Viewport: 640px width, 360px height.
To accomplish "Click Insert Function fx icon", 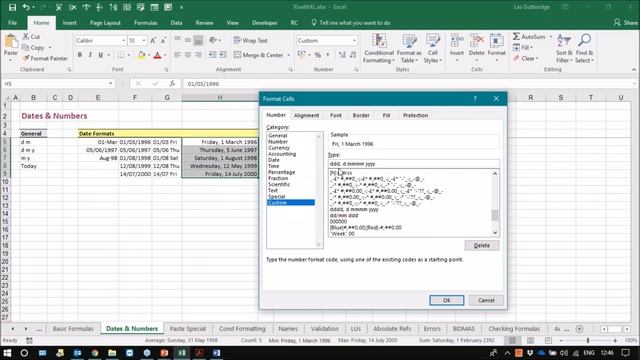I will (x=172, y=83).
